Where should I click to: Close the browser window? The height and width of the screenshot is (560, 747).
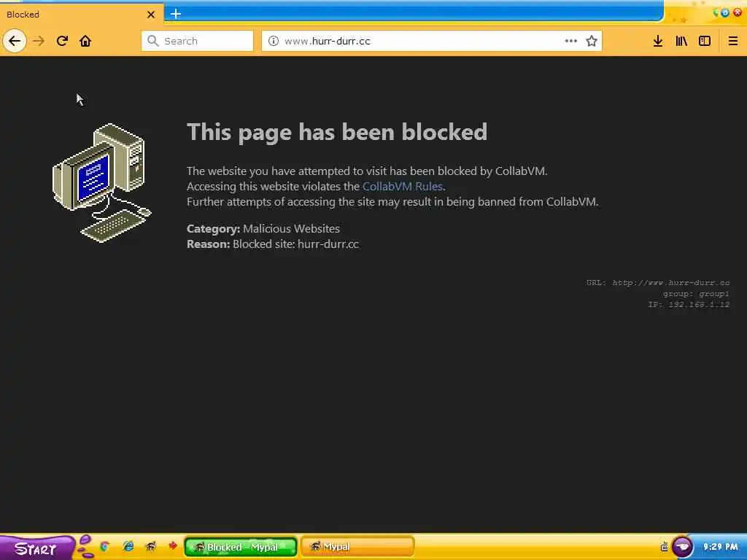(x=738, y=12)
